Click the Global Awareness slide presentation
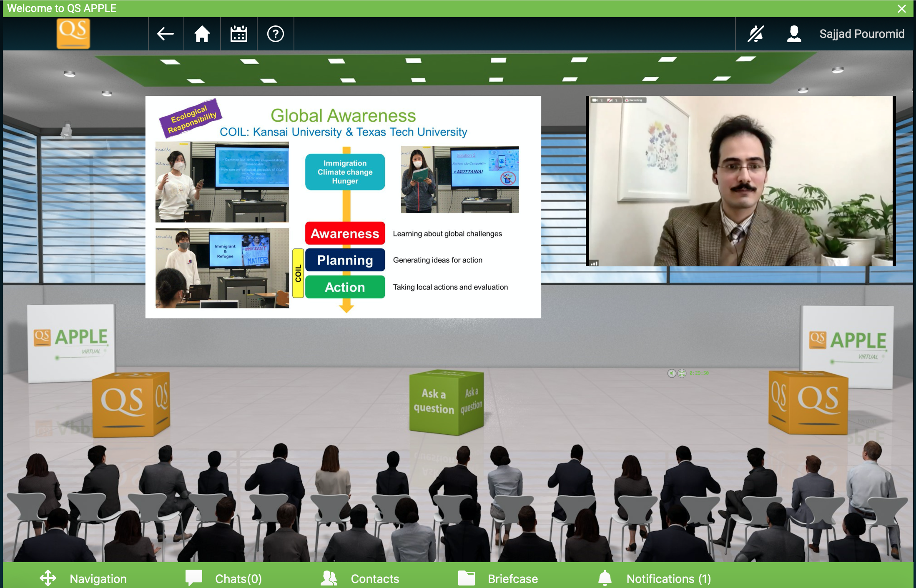 pos(343,207)
